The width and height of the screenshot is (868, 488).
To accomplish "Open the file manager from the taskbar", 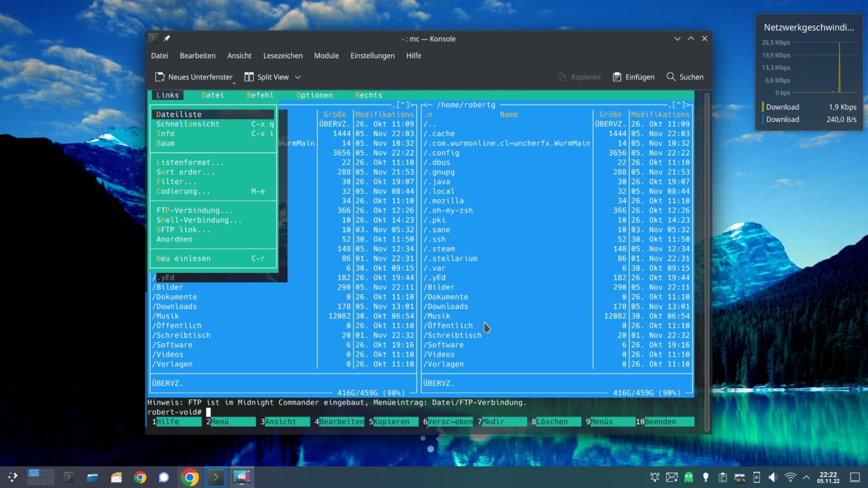I will 93,477.
